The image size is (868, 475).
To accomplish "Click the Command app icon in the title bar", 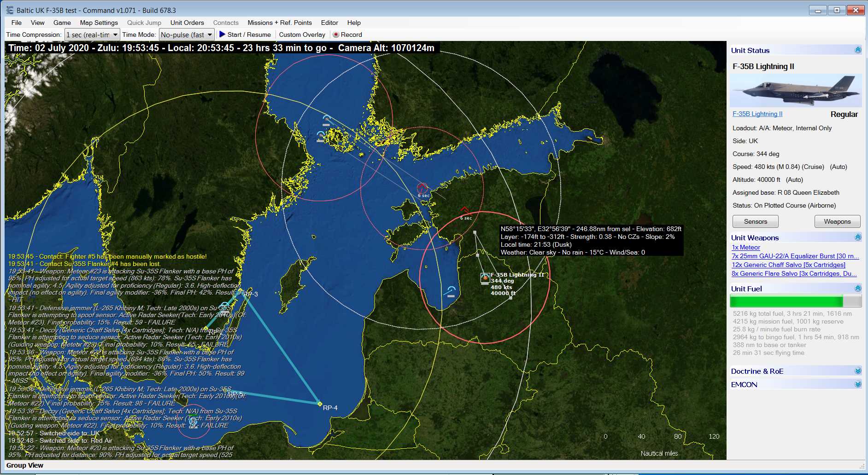I will click(10, 10).
